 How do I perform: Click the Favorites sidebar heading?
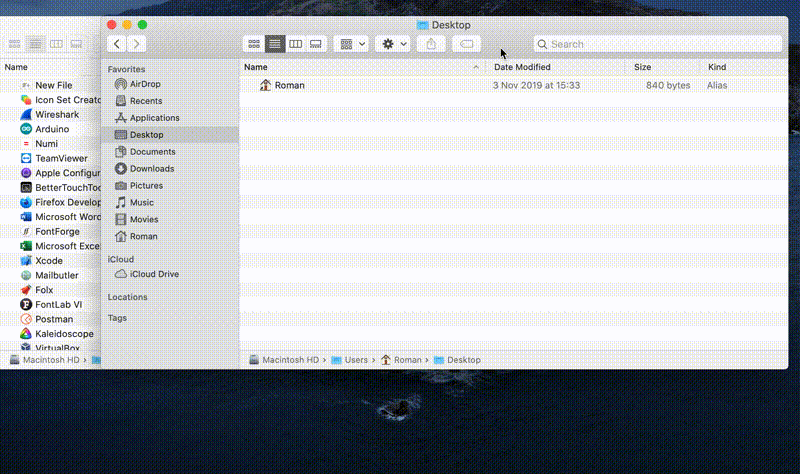[x=126, y=69]
